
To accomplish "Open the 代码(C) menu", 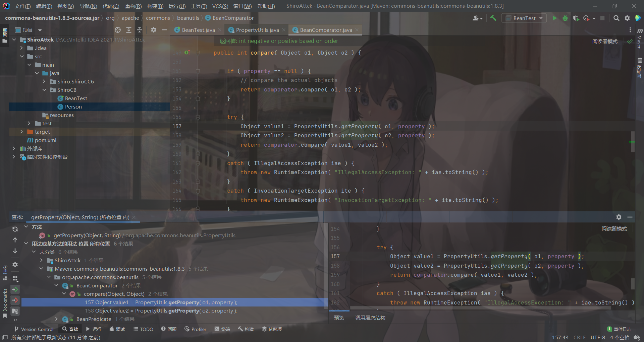I will (111, 6).
